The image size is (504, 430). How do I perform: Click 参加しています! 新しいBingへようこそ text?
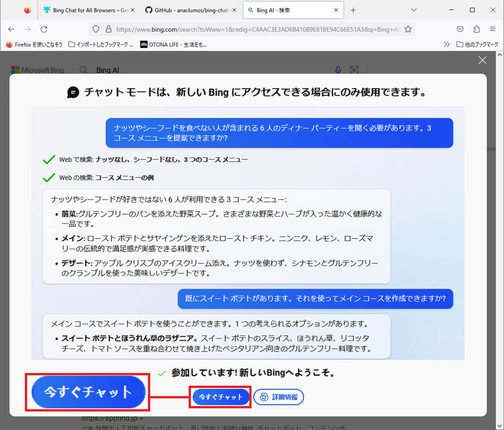tap(253, 373)
